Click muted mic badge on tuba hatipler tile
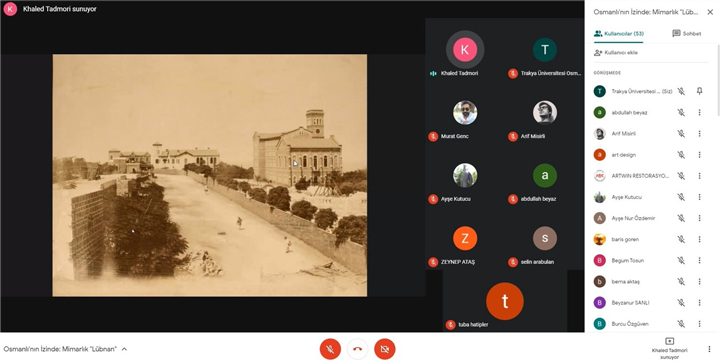The image size is (720, 363). point(450,324)
